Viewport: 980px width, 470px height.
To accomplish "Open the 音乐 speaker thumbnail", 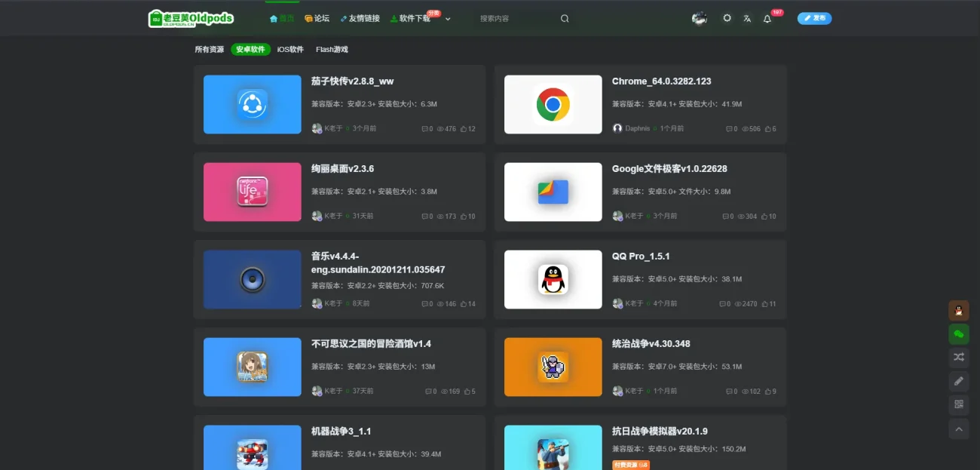I will (253, 279).
